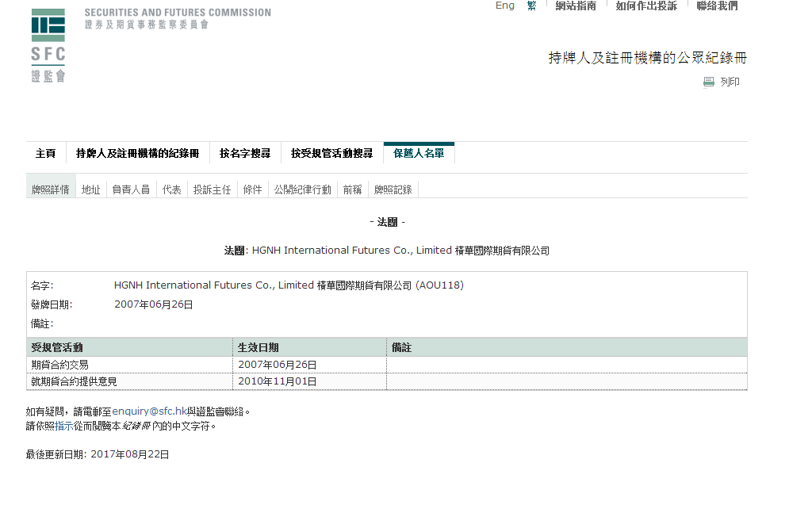Click the SFC logo
The image size is (812, 509).
tap(48, 45)
